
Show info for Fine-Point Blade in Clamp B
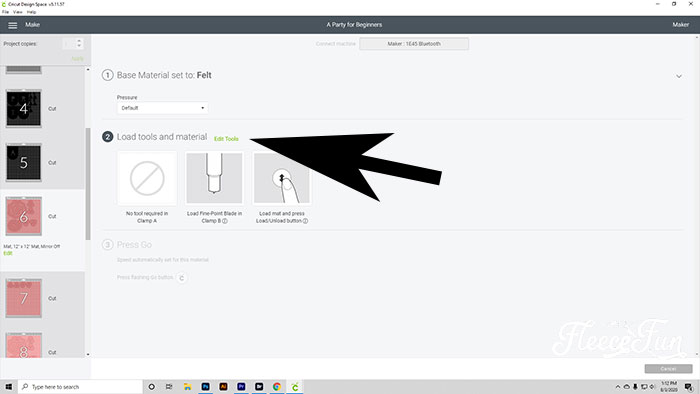[225, 221]
